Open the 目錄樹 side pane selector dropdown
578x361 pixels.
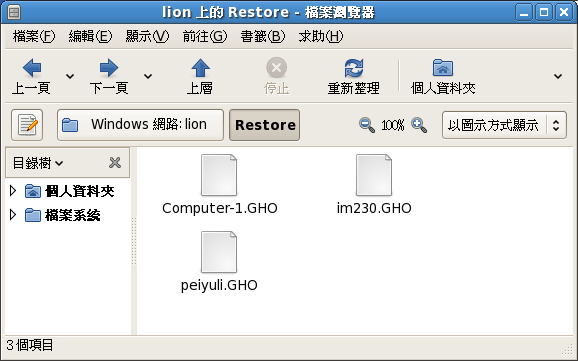(38, 163)
